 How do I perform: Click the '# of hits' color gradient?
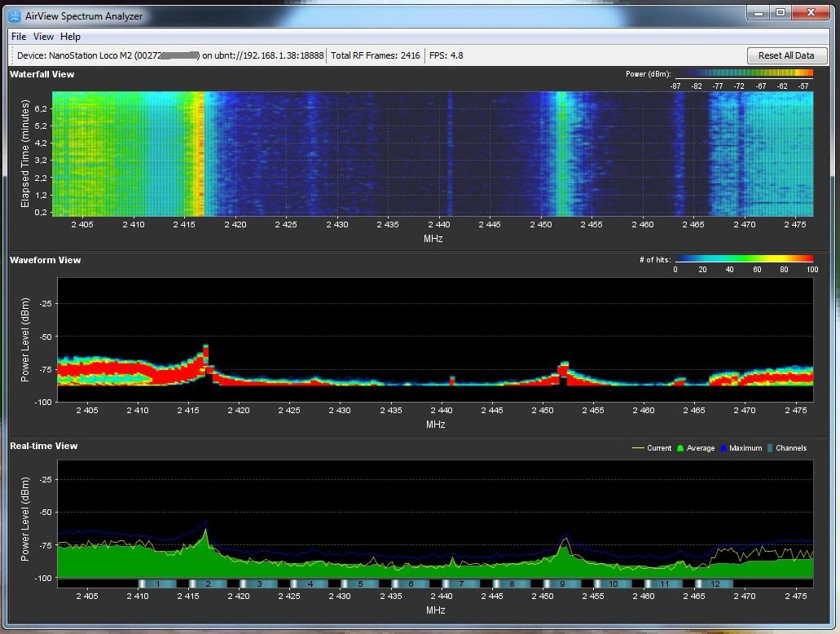click(x=744, y=259)
